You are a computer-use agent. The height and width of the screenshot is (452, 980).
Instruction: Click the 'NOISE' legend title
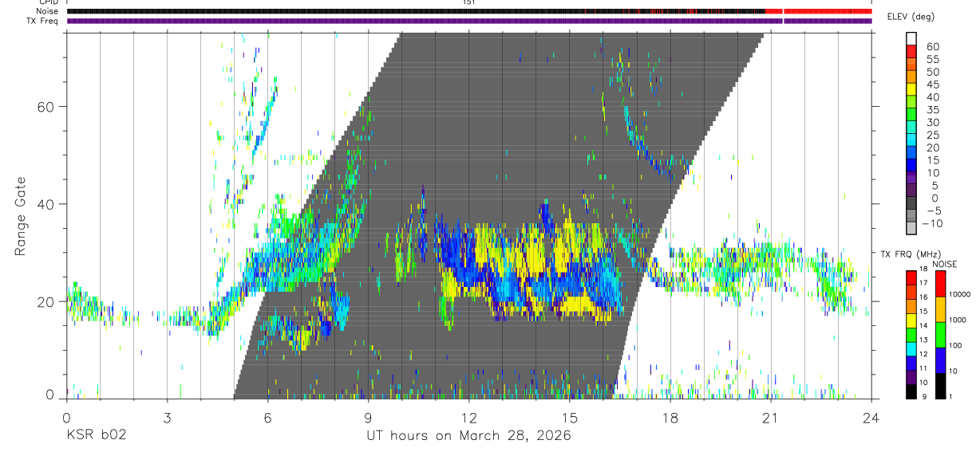point(944,264)
